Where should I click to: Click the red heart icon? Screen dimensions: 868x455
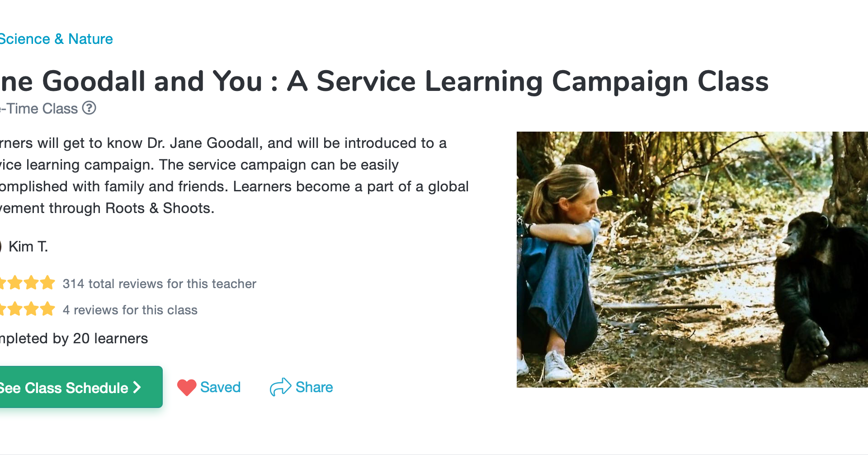186,387
